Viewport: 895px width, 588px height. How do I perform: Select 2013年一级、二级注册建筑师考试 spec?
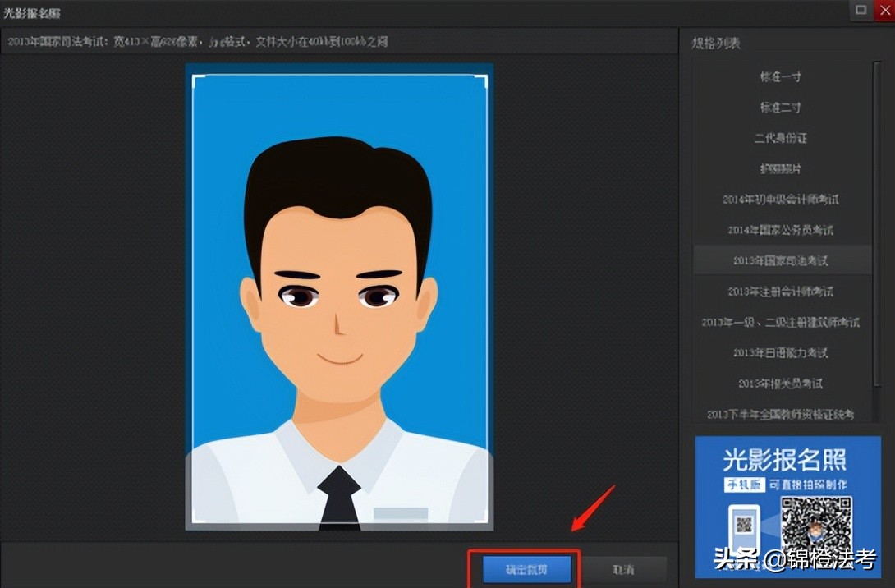tap(783, 322)
